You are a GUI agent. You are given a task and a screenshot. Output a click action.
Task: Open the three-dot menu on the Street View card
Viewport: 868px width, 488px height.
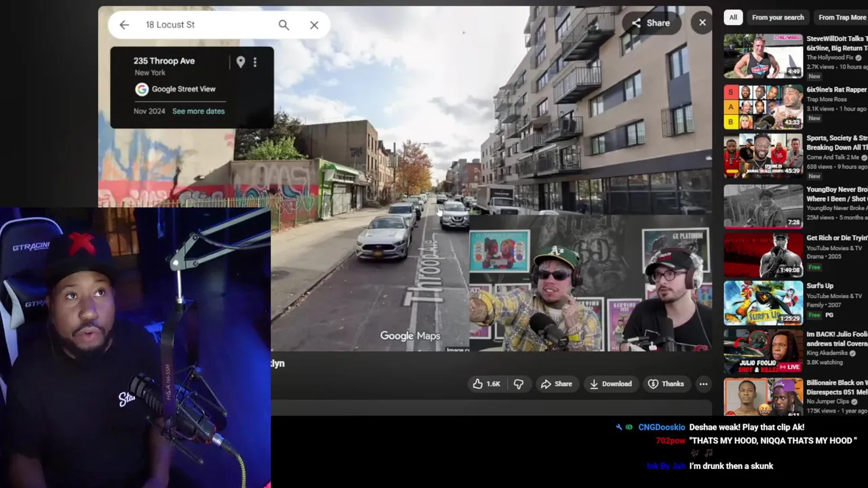click(x=255, y=62)
